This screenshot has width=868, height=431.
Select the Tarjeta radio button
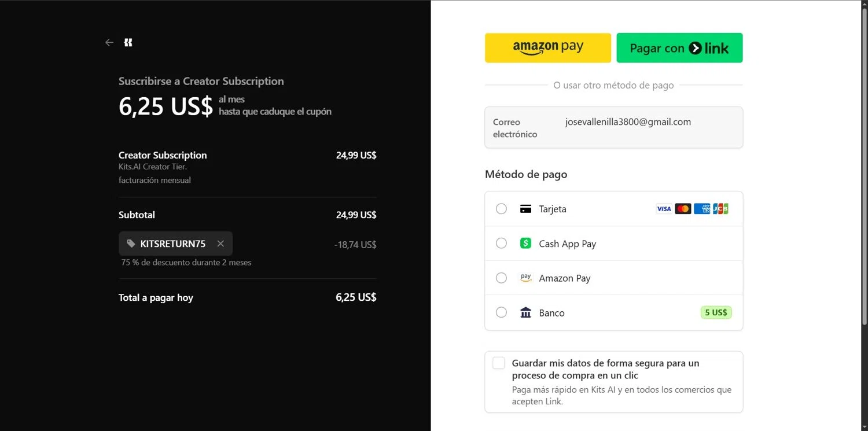point(501,209)
